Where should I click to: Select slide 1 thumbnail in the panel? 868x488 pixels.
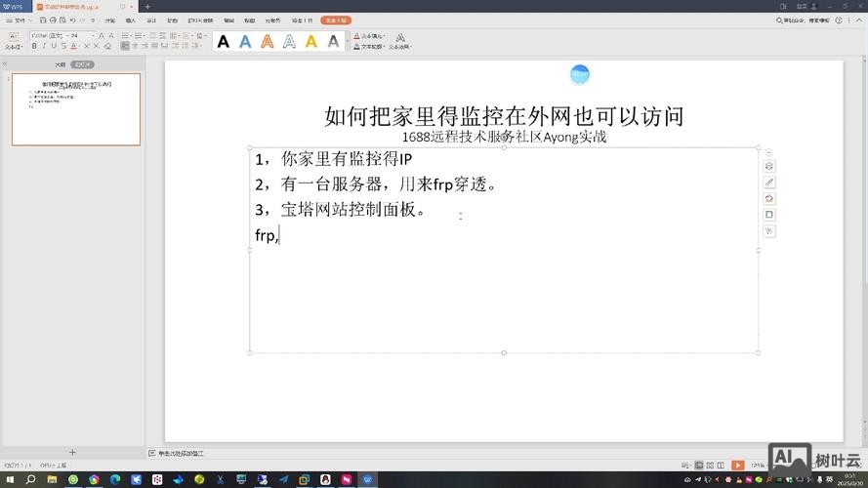click(x=76, y=109)
